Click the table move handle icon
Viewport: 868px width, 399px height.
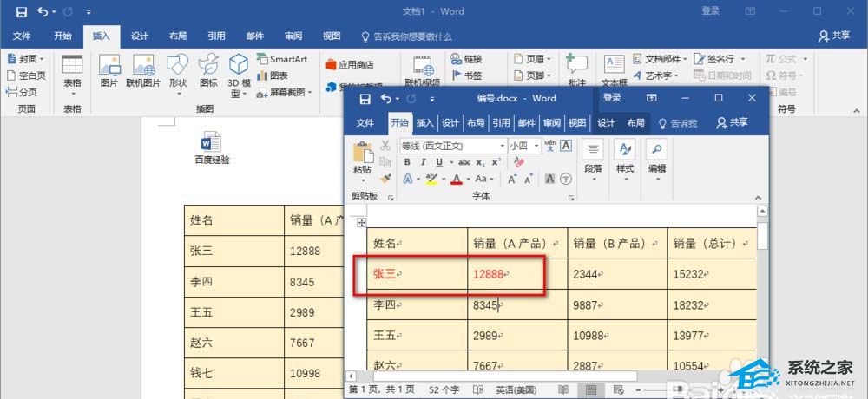(361, 222)
